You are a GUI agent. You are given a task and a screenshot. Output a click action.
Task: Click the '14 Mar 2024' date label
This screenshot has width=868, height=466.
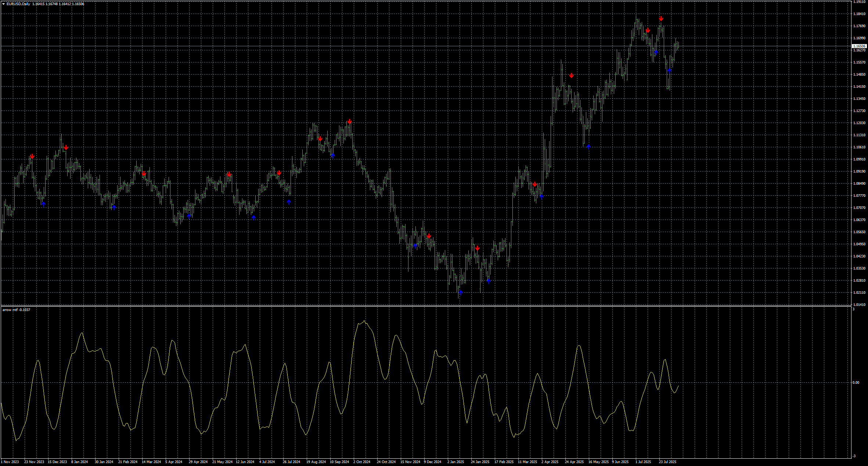[151, 462]
